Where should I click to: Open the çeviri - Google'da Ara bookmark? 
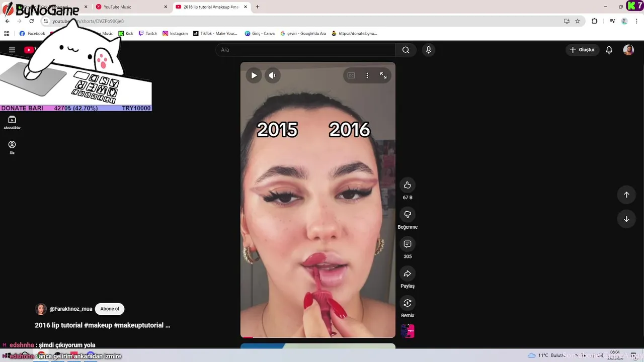pos(303,34)
